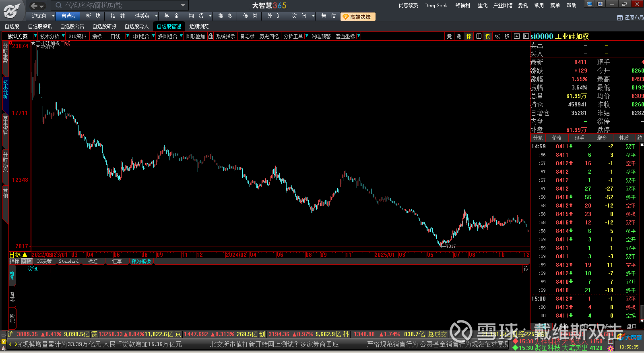
Task: Click the 资讯 tab in news panel
Action: 33,269
